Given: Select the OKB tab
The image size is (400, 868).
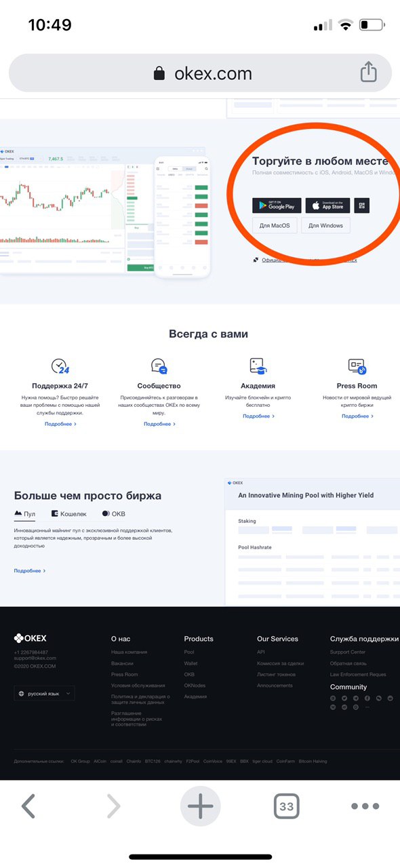Looking at the screenshot, I should (114, 514).
